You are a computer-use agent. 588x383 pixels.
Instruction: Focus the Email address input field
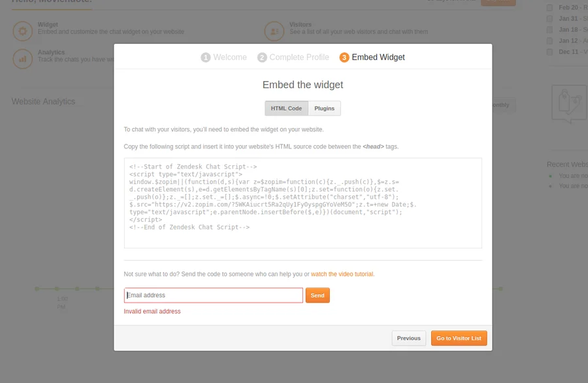(214, 295)
